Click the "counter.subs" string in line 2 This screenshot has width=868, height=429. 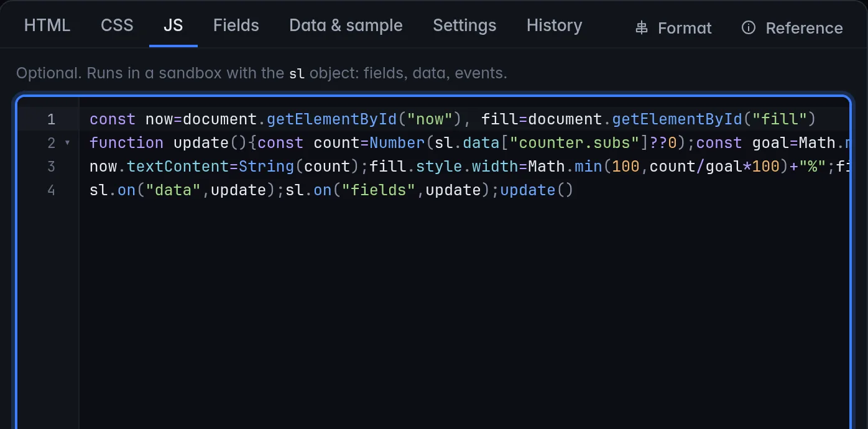pyautogui.click(x=575, y=143)
